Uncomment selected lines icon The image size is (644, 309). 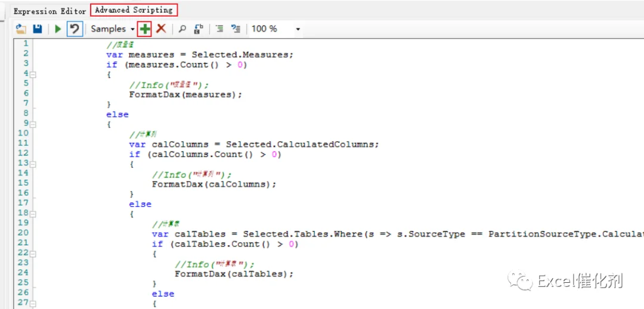(236, 29)
